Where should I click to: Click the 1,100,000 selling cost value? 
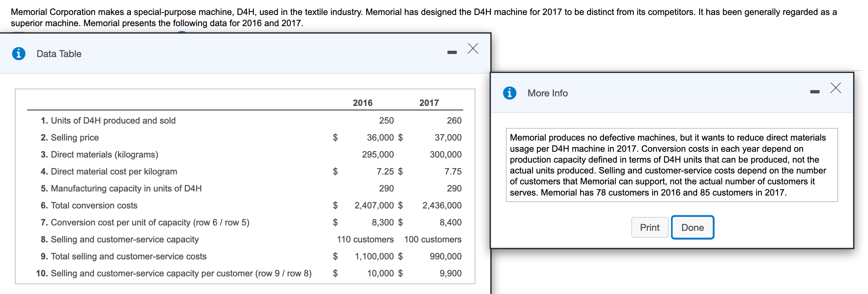(x=374, y=256)
